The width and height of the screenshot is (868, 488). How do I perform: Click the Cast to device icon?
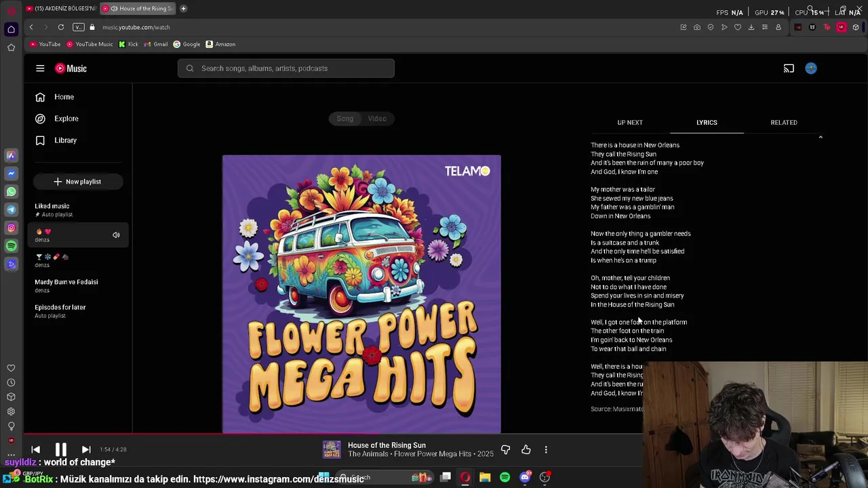click(x=789, y=68)
